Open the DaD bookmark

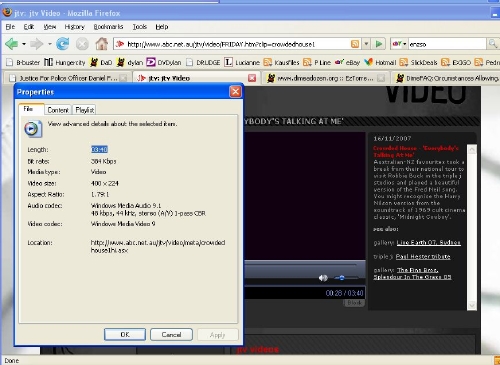pos(101,62)
